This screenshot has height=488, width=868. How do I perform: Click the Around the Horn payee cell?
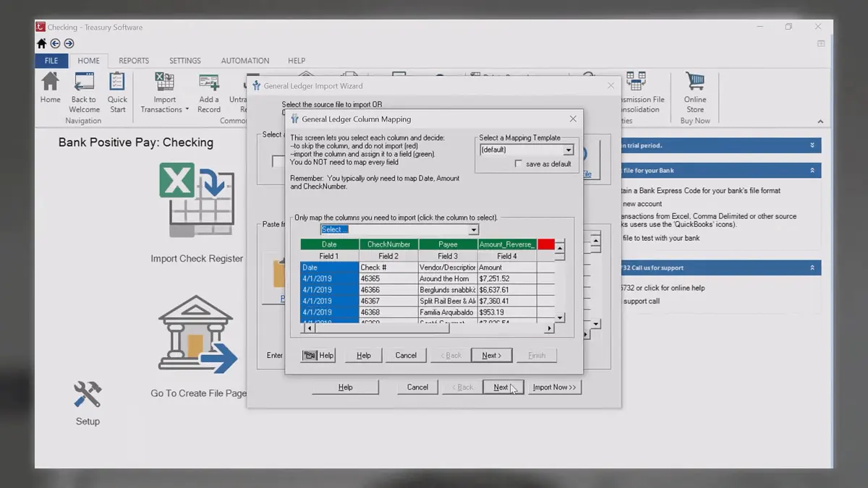(448, 278)
